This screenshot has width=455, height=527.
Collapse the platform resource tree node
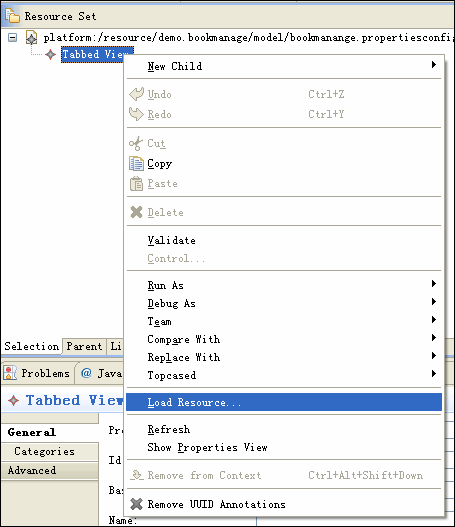pyautogui.click(x=12, y=37)
